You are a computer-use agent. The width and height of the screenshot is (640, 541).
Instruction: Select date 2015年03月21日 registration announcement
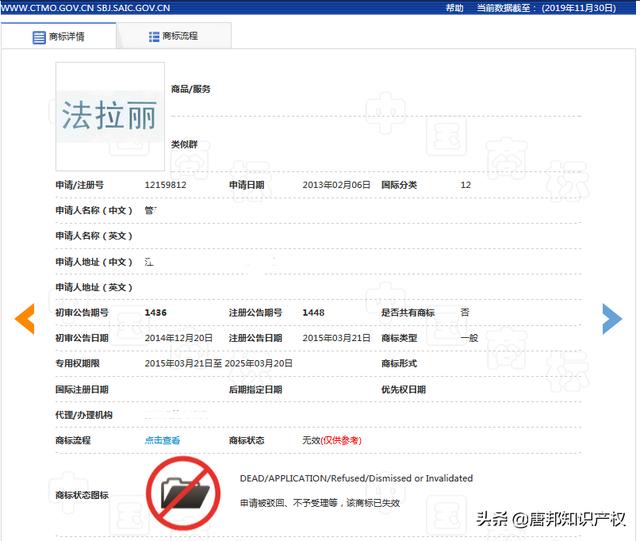click(336, 338)
